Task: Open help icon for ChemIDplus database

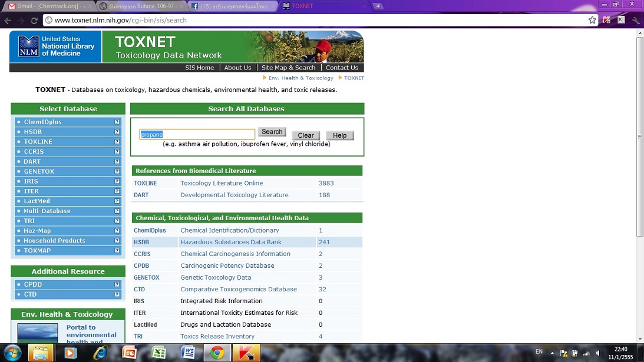Action: pyautogui.click(x=117, y=122)
